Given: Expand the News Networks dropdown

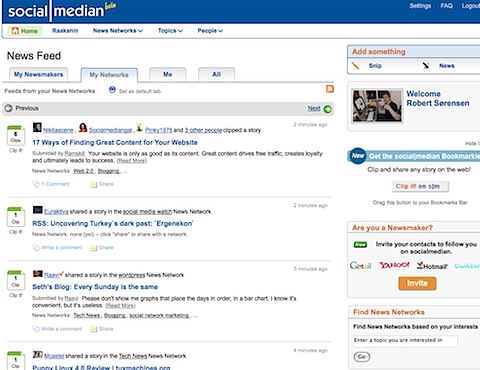Looking at the screenshot, I should click(118, 31).
